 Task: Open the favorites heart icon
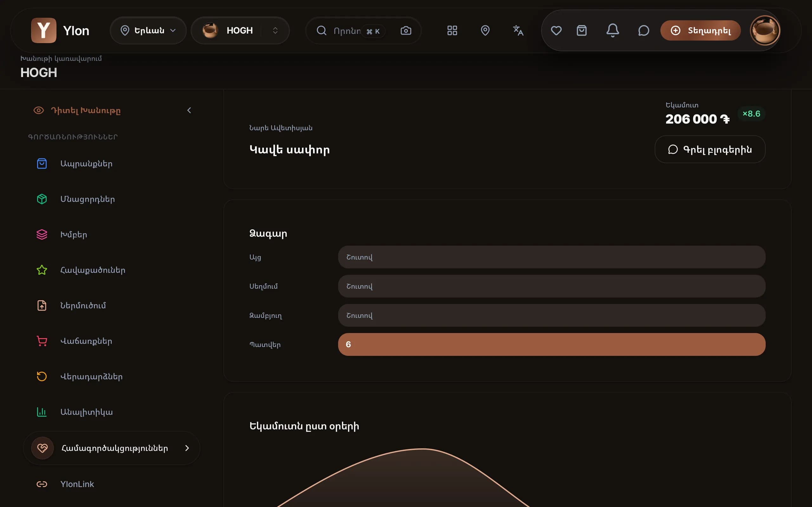(x=556, y=30)
